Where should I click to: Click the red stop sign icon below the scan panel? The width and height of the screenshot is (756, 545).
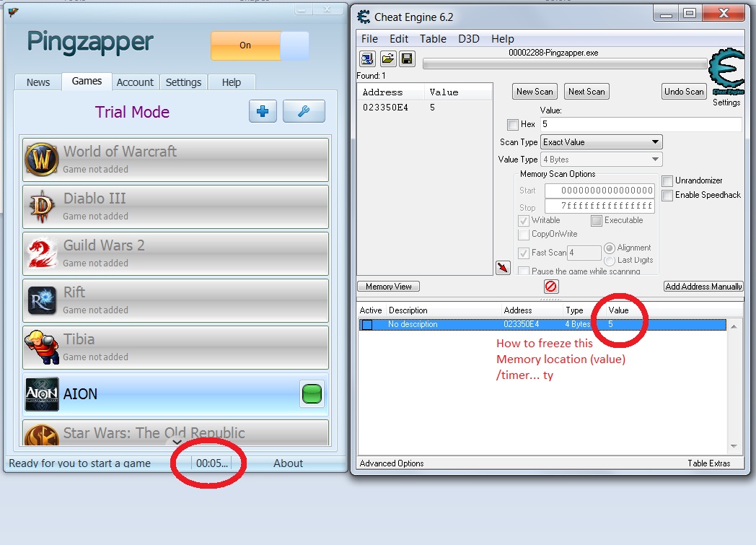(x=550, y=286)
